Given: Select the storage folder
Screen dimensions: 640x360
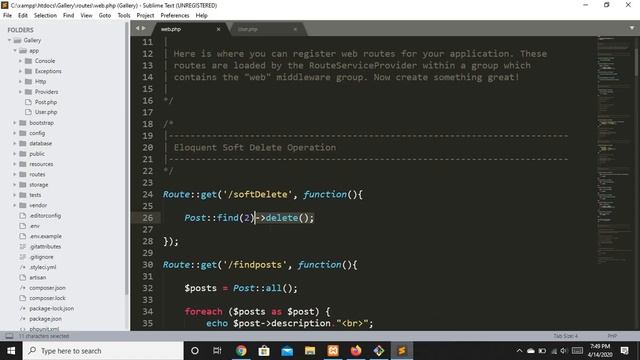Looking at the screenshot, I should click(x=38, y=185).
